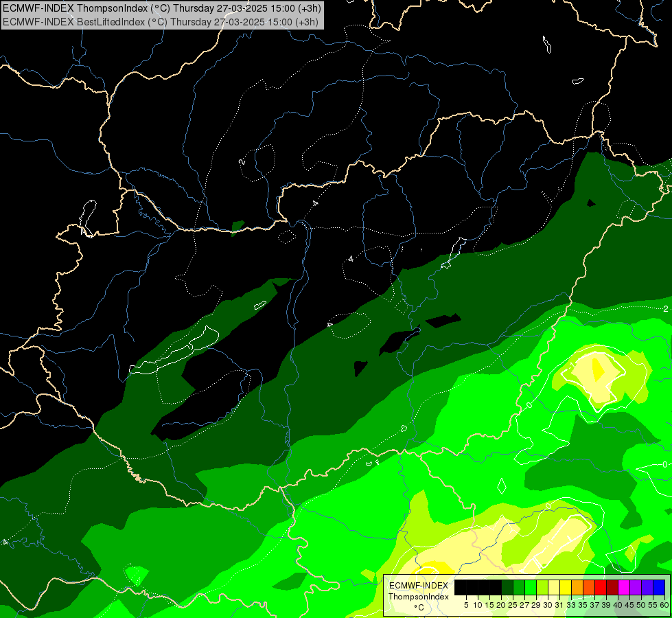Click the legend ECMWF-INDEX label

click(419, 586)
